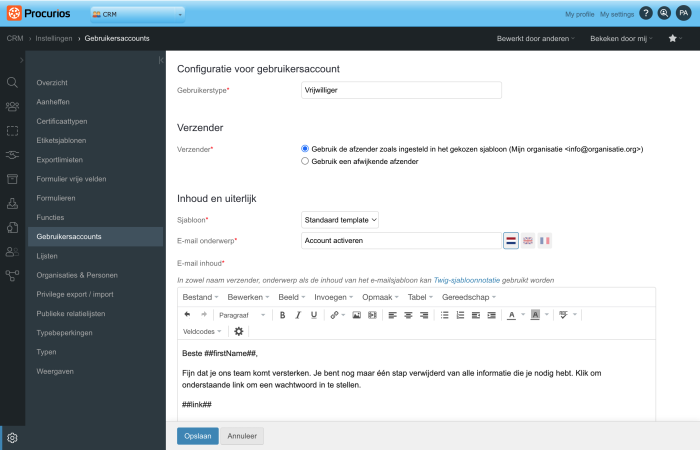Select use sender from chosen template radio
Screen dimensions: 700x450
(305, 149)
